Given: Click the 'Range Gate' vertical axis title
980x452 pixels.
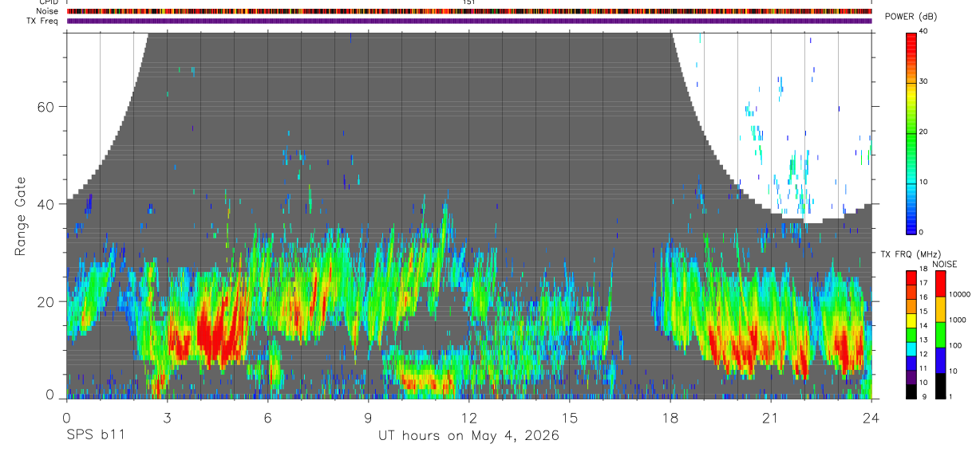Looking at the screenshot, I should [20, 217].
